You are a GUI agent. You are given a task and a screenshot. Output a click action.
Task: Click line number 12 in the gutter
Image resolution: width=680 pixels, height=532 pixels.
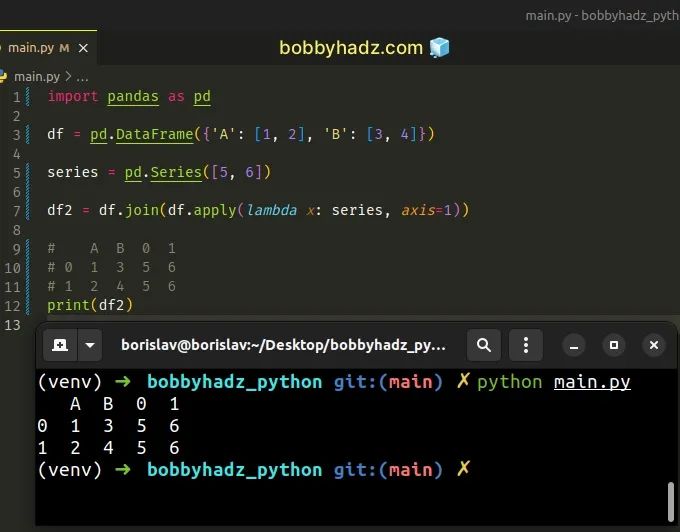[13, 306]
